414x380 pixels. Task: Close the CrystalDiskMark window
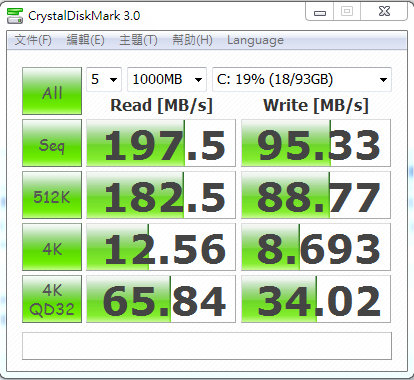pos(384,12)
